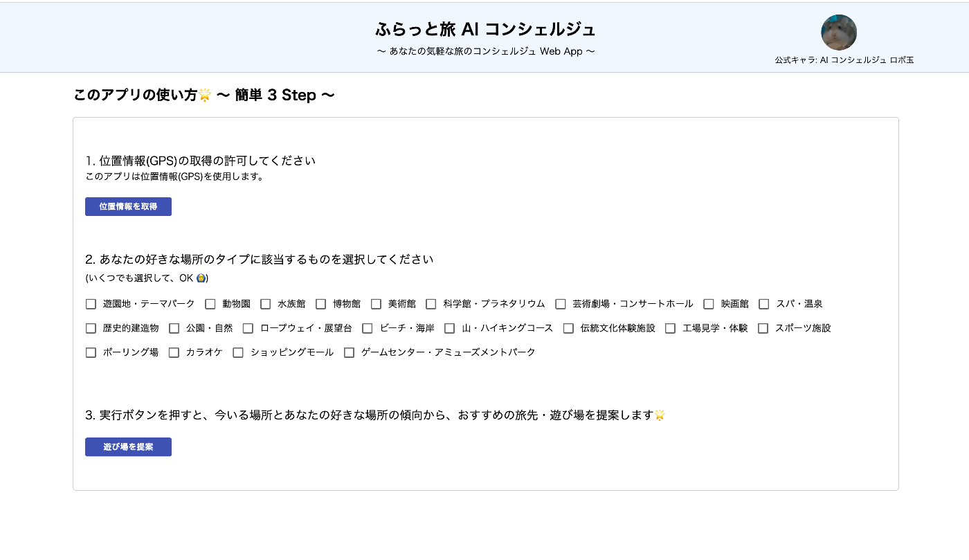Viewport: 969px width, 560px height.
Task: Tick the 映画館 checkbox
Action: pos(709,304)
